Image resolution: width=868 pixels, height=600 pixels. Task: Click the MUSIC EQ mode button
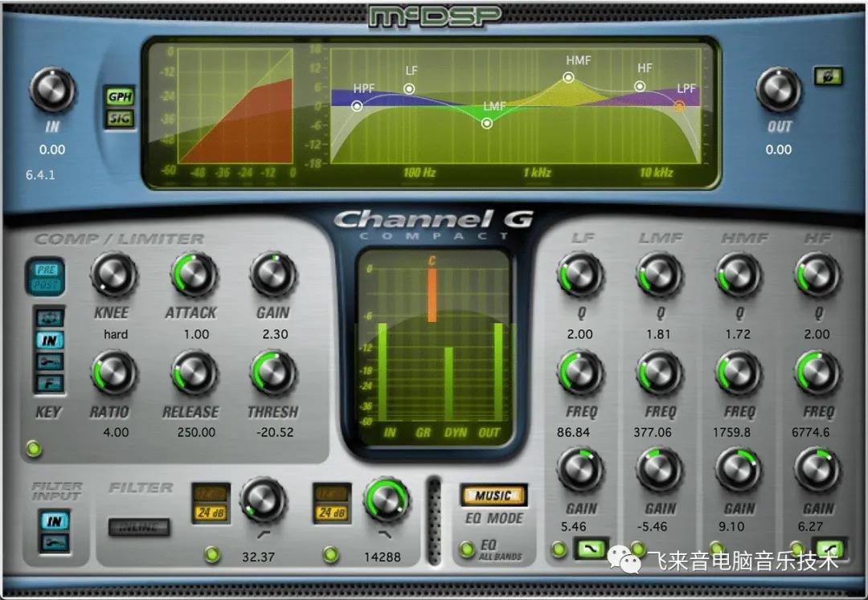tap(493, 496)
